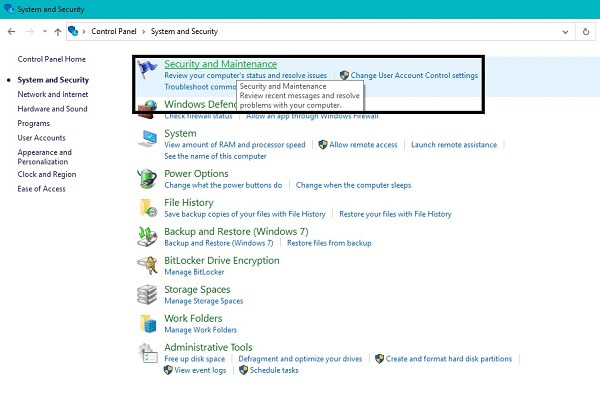This screenshot has height=396, width=600.
Task: Open User Accounts category
Action: tap(41, 138)
